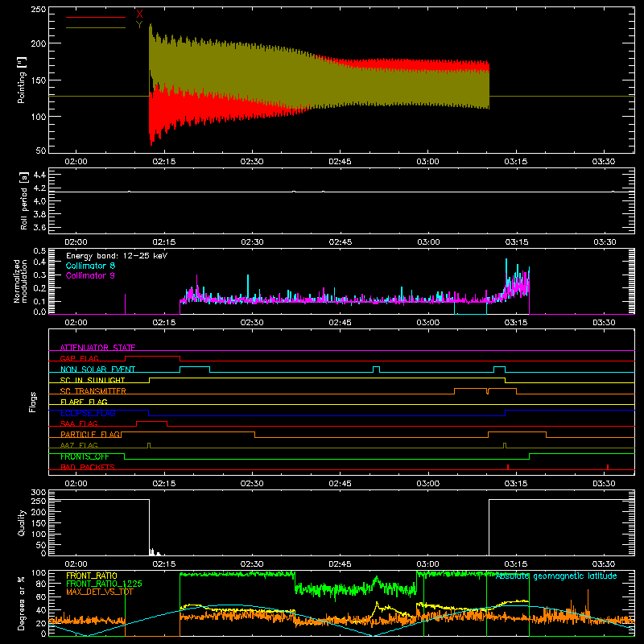Click the magenta 'Collimator 9' legend
This screenshot has width=644, height=644.
pyautogui.click(x=90, y=275)
